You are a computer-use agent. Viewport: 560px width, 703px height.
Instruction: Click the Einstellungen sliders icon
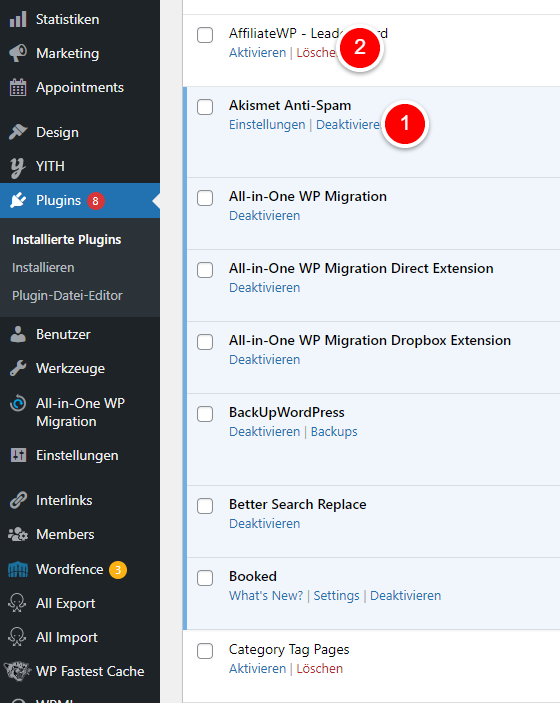18,455
